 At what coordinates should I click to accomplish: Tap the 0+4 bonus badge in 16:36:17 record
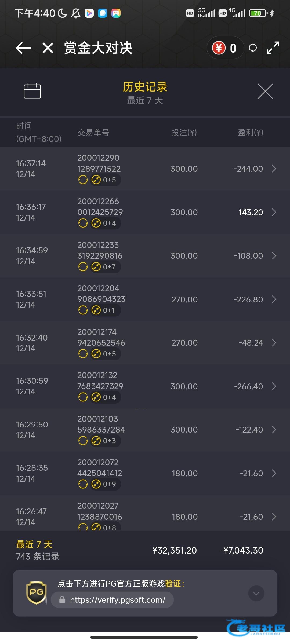(105, 223)
